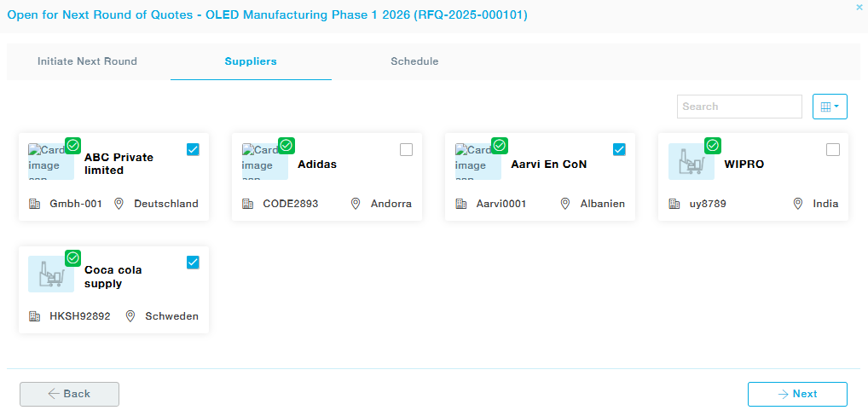Click location pin icon next to India
Viewport: 868px width, 416px height.
tap(798, 204)
